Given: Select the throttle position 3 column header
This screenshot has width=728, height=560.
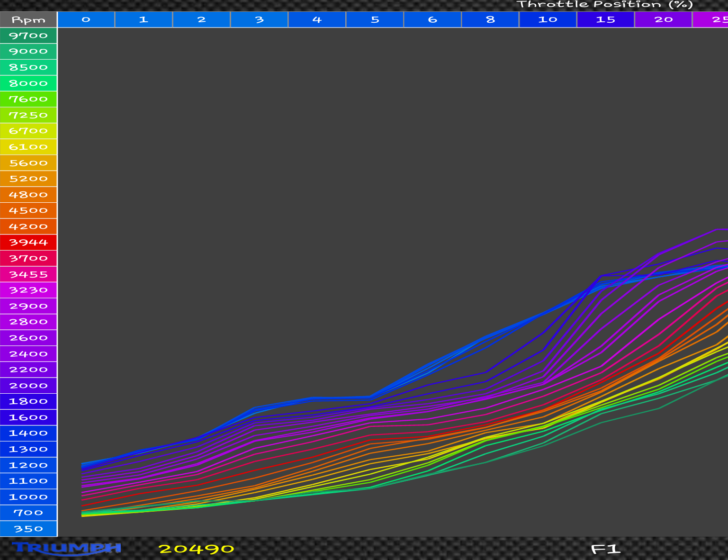Looking at the screenshot, I should 259,19.
